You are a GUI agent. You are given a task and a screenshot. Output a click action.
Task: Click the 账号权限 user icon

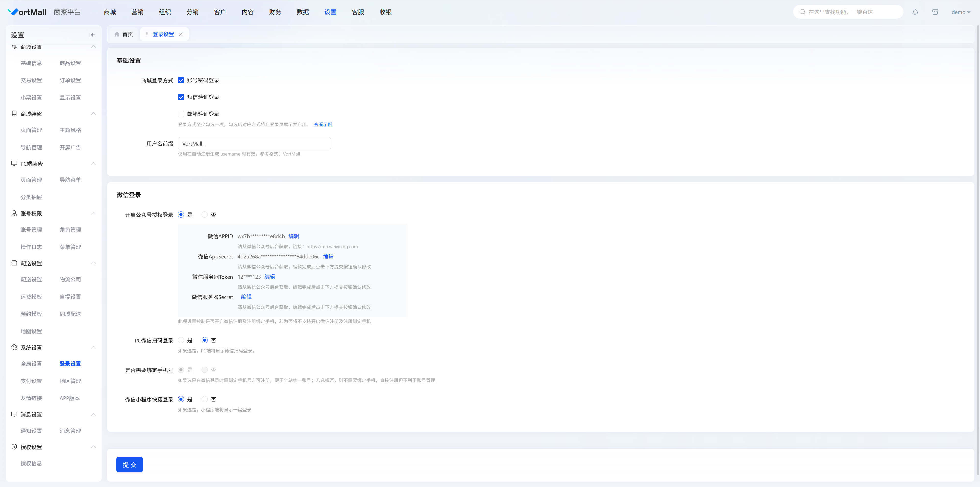coord(14,213)
